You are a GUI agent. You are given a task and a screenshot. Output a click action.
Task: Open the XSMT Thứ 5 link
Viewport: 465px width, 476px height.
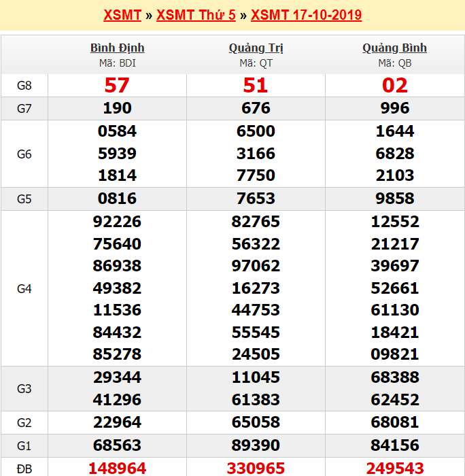196,15
